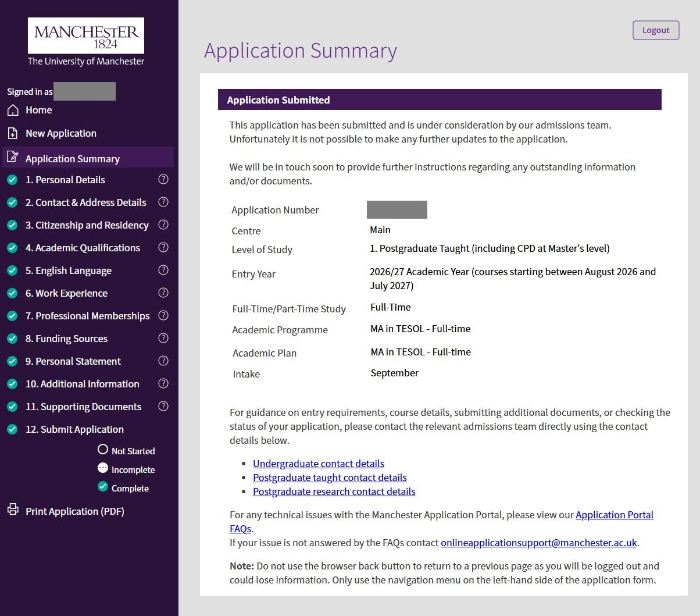Viewport: 700px width, 616px height.
Task: Go to 9. Personal Statement section
Action: click(73, 361)
